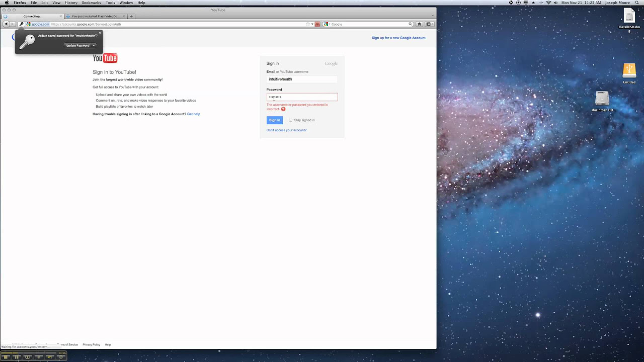Click the Password input field
644x362 pixels.
pyautogui.click(x=302, y=97)
